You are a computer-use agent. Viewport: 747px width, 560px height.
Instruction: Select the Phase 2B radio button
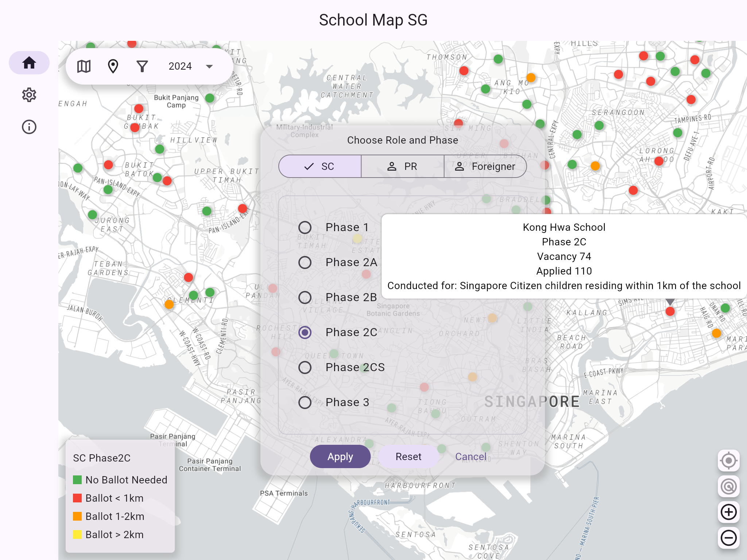(305, 297)
